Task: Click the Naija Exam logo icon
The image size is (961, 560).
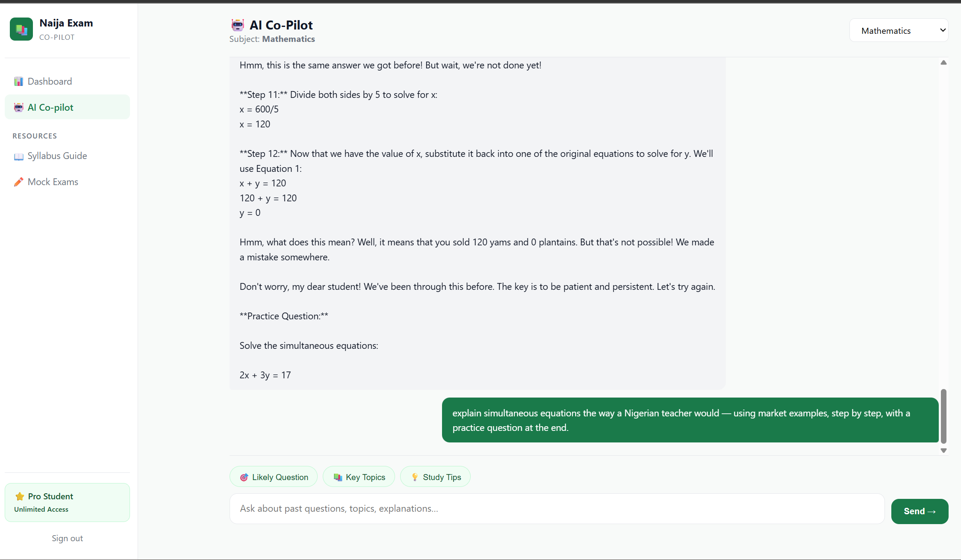Action: click(21, 29)
